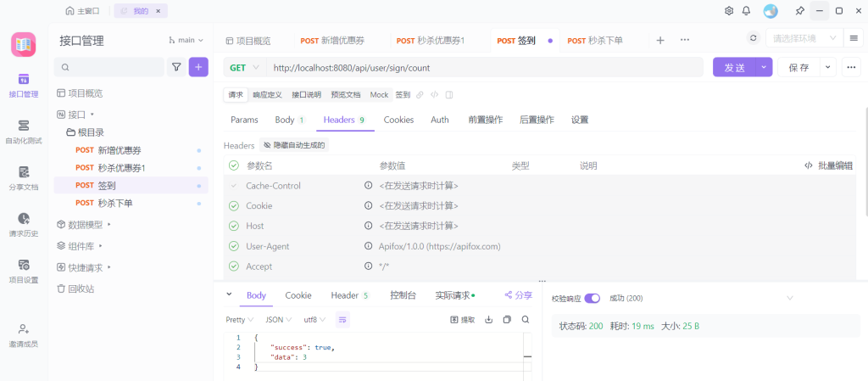Uncheck the Cookie header checkbox
This screenshot has height=381, width=868.
tap(233, 206)
